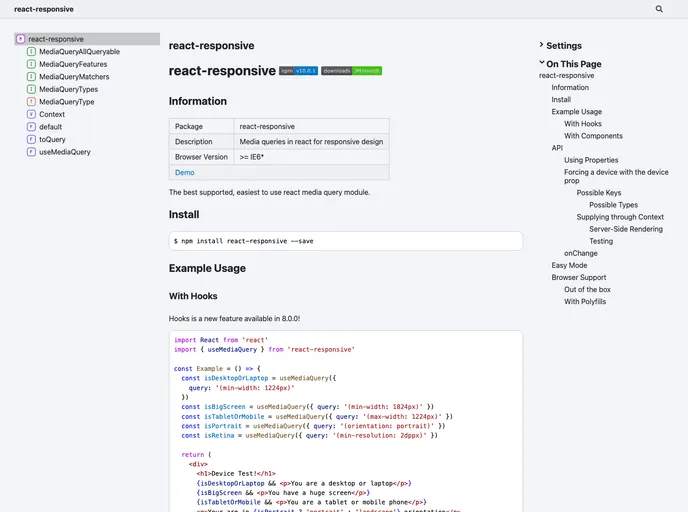Screen dimensions: 688x512
Task: Jump to Possible Keys section link
Action: (598, 193)
